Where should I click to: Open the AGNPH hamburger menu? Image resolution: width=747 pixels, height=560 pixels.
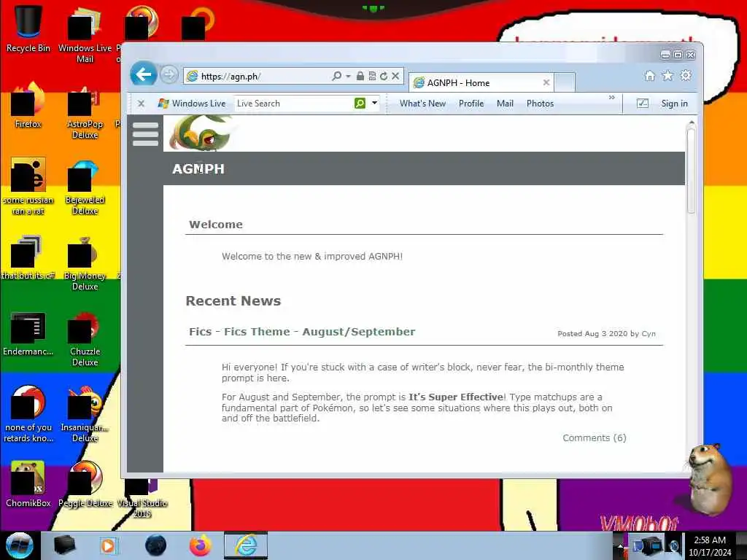click(145, 134)
